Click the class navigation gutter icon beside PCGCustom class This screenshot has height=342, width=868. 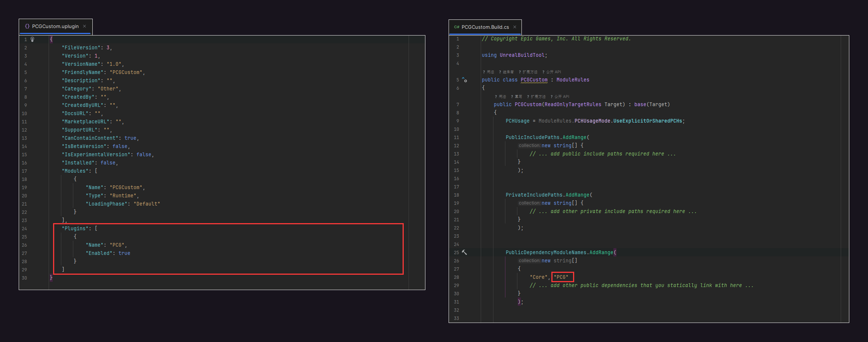pyautogui.click(x=464, y=80)
